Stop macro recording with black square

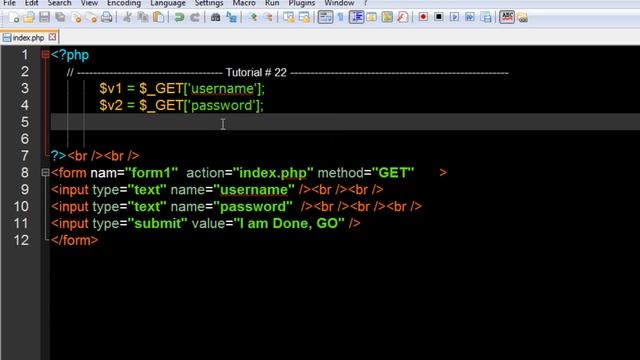point(439,18)
